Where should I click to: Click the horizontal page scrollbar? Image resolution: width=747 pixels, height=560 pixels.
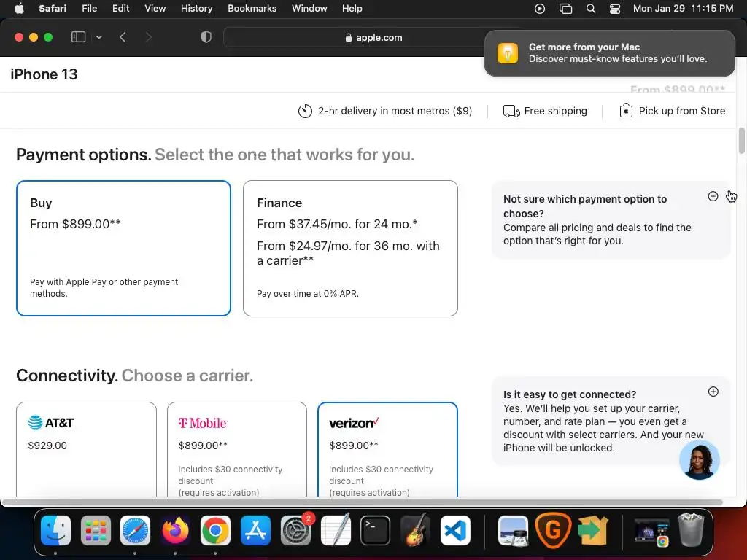click(x=362, y=502)
